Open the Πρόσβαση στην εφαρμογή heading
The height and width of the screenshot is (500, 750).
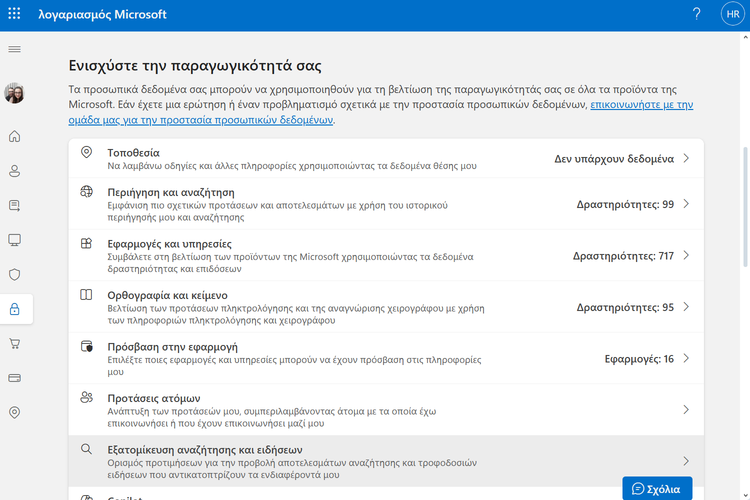coord(172,347)
